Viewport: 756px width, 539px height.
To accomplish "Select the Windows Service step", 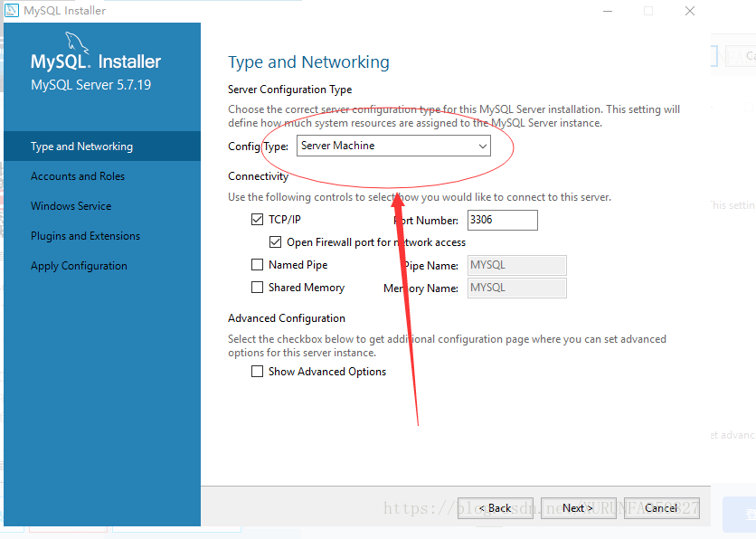I will click(x=71, y=206).
